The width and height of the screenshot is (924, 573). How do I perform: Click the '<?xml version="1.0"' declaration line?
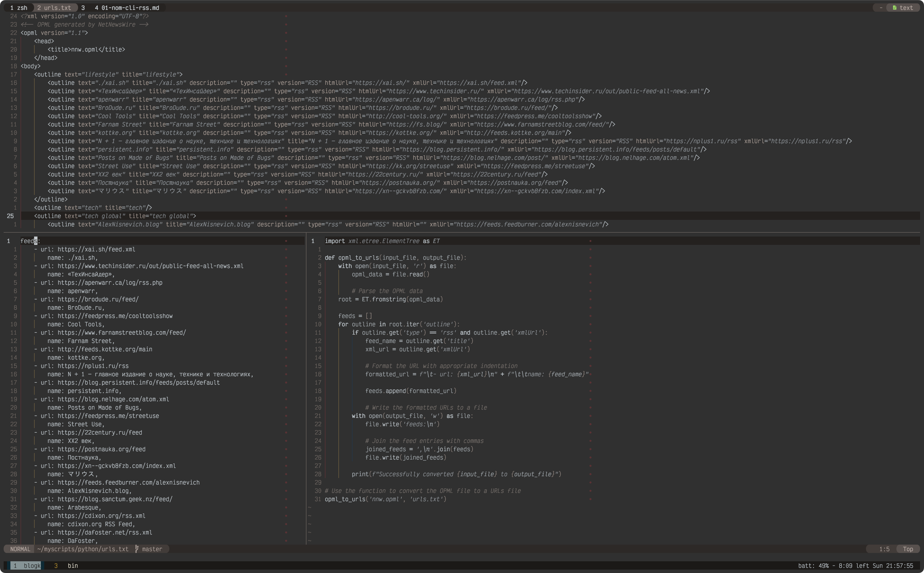point(85,16)
